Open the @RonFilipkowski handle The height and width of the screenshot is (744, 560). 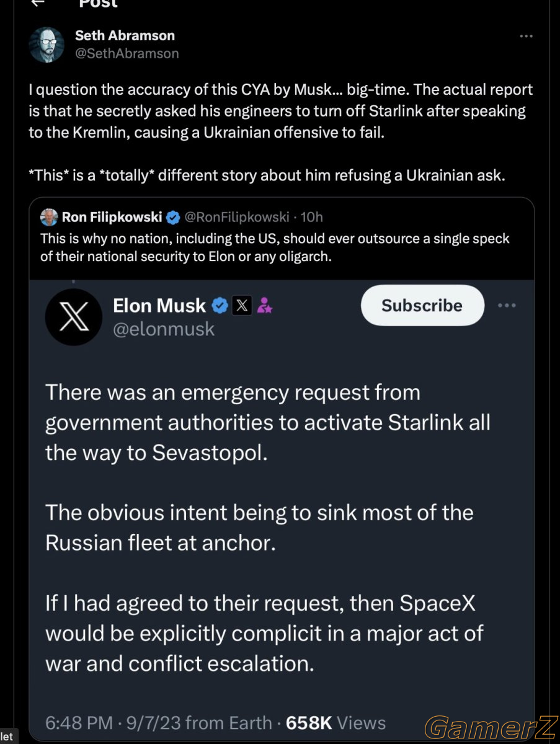point(237,217)
